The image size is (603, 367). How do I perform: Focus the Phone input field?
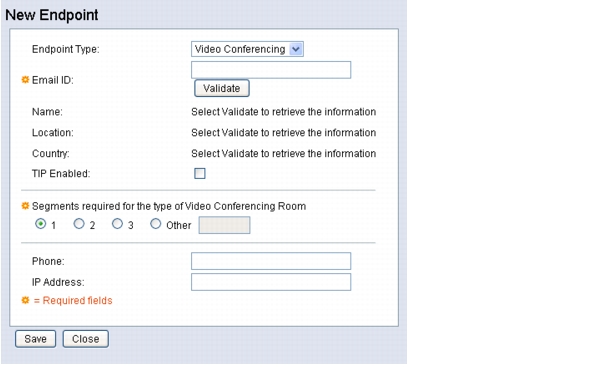pyautogui.click(x=271, y=261)
